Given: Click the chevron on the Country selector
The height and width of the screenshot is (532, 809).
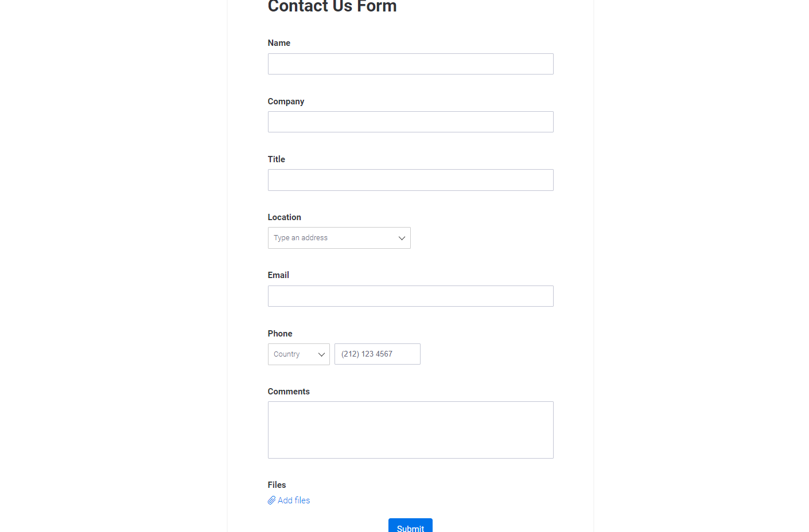Looking at the screenshot, I should point(320,354).
